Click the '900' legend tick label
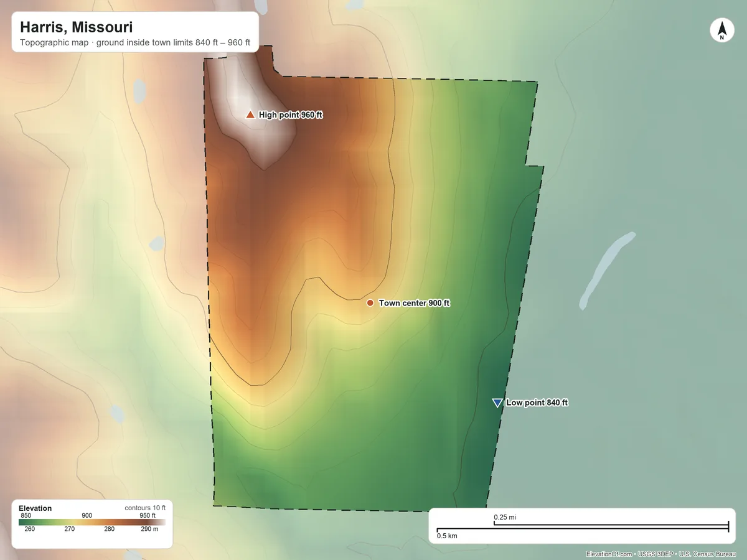747x560 pixels. click(x=87, y=515)
